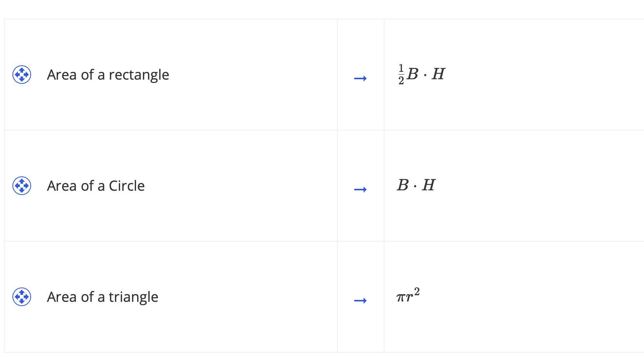Click the plain B·H formula in the second row

tap(416, 185)
